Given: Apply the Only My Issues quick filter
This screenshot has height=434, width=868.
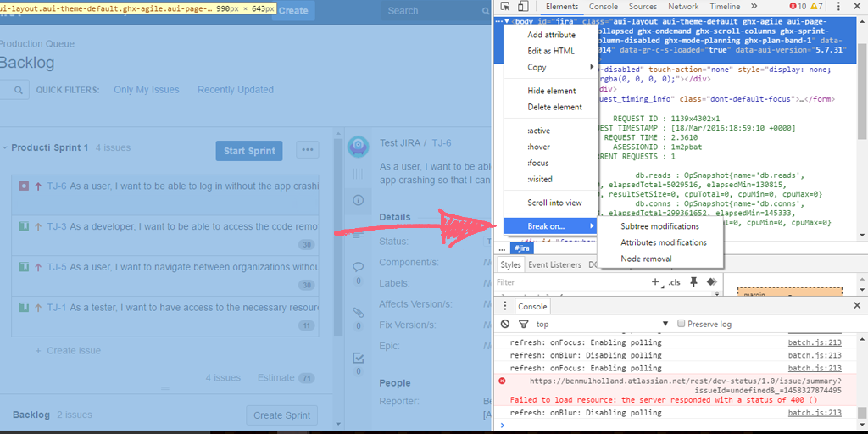Looking at the screenshot, I should click(146, 90).
